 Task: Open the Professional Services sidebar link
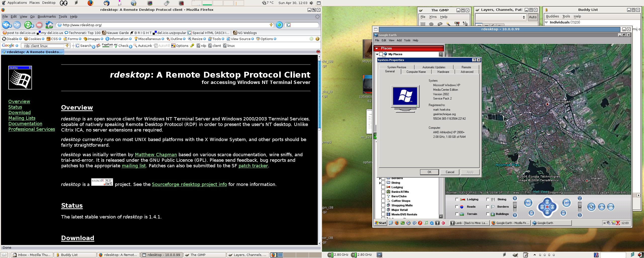click(x=32, y=129)
